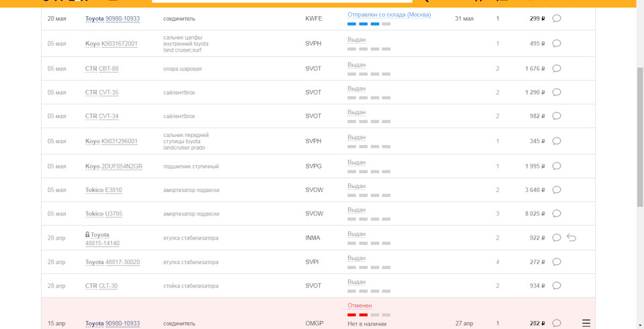Open comment icon for CTR CVT-34 row
Screen dimensions: 644x329
(x=557, y=116)
